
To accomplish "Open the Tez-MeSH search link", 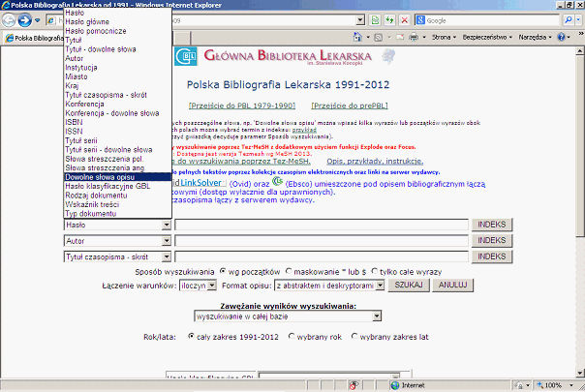I will click(241, 161).
